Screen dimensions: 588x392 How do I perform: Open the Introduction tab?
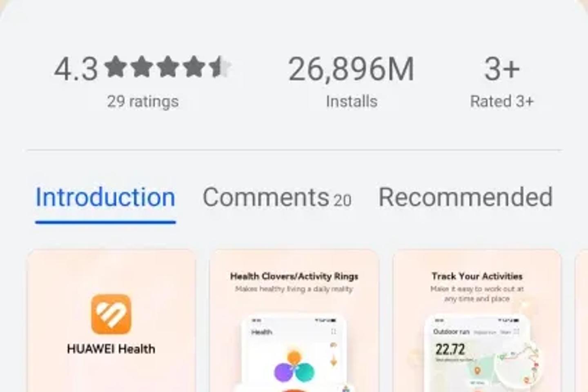pos(105,198)
